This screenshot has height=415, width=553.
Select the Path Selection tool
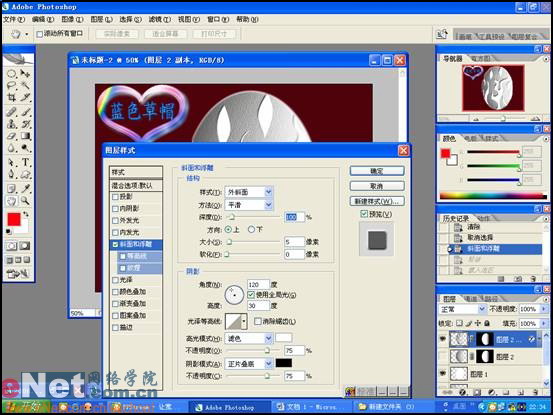click(12, 163)
